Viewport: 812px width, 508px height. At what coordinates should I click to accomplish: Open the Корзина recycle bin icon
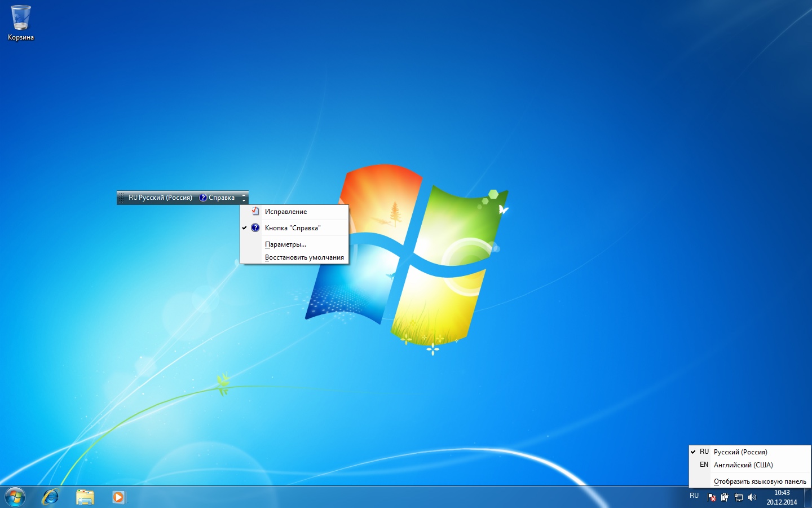point(21,23)
